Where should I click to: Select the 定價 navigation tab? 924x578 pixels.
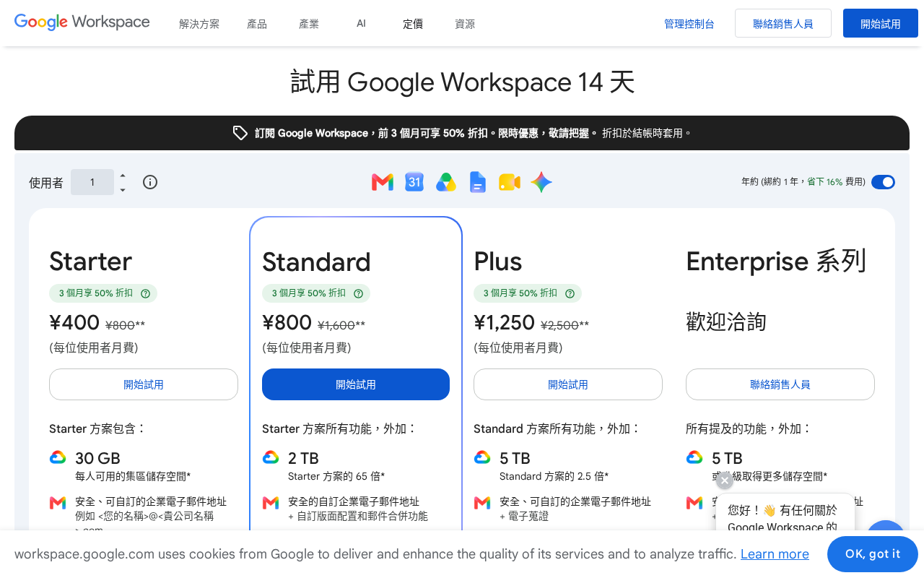tap(413, 24)
